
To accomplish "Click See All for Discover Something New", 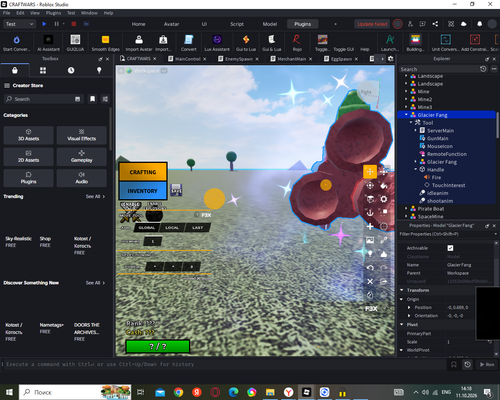I will [95, 283].
